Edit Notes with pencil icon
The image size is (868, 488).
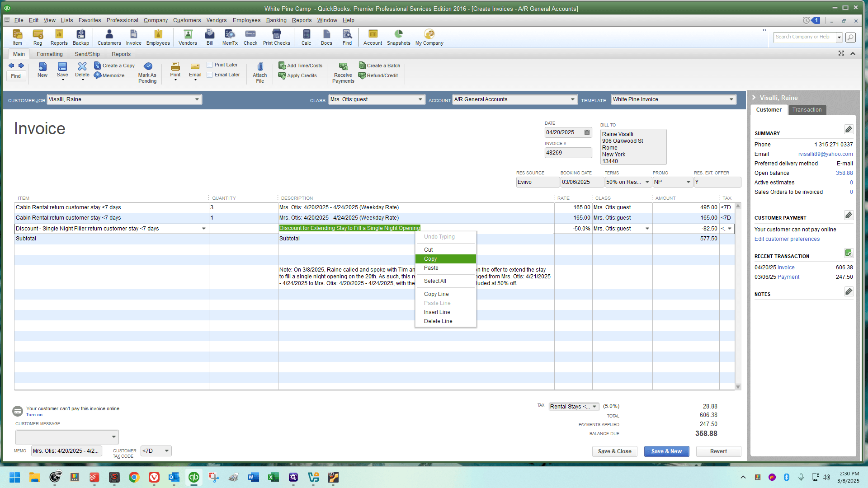pos(849,291)
